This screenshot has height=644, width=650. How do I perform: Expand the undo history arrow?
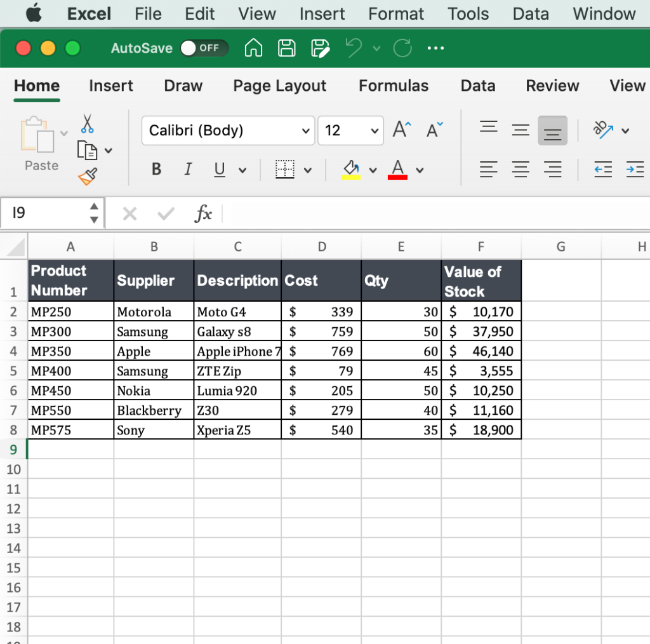pyautogui.click(x=376, y=48)
